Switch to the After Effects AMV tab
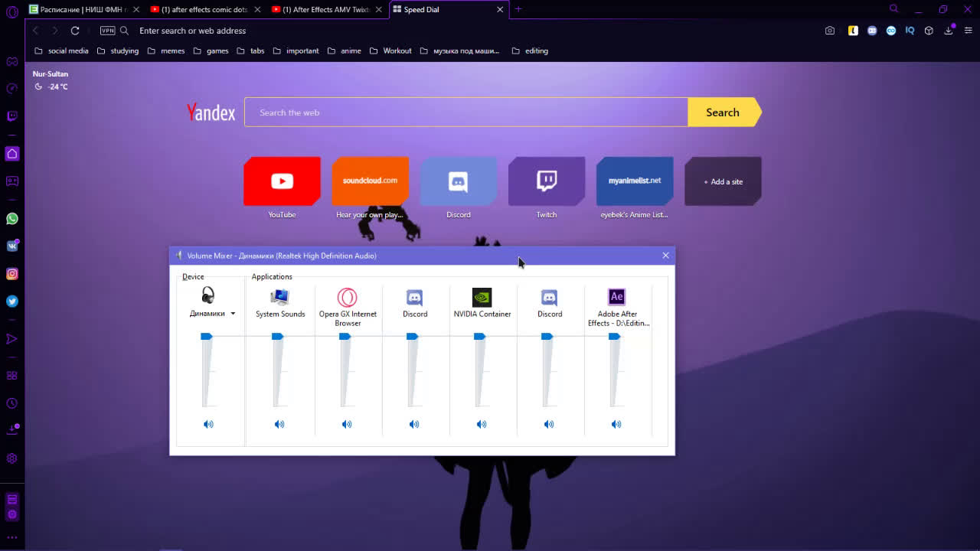Viewport: 980px width, 551px height. click(x=325, y=10)
